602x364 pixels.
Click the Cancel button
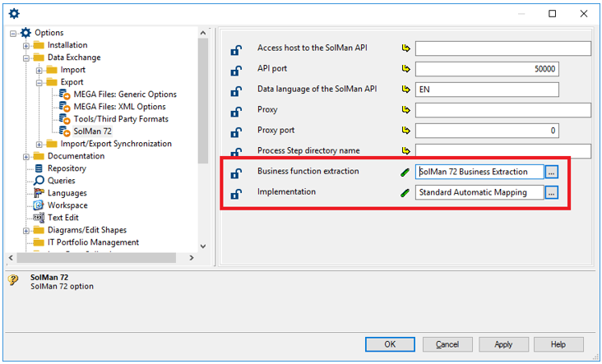(447, 344)
